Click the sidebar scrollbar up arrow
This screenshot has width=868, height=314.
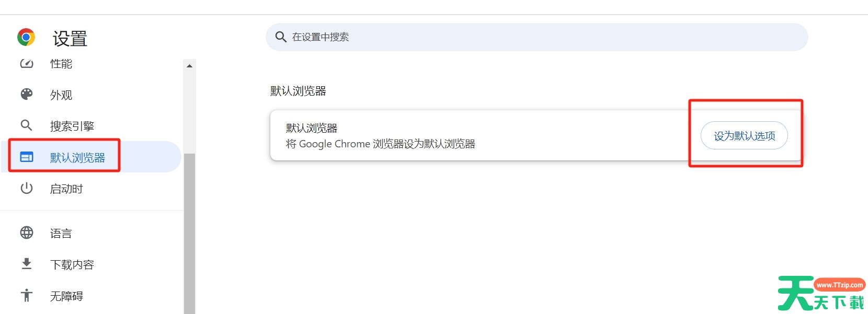[x=189, y=66]
